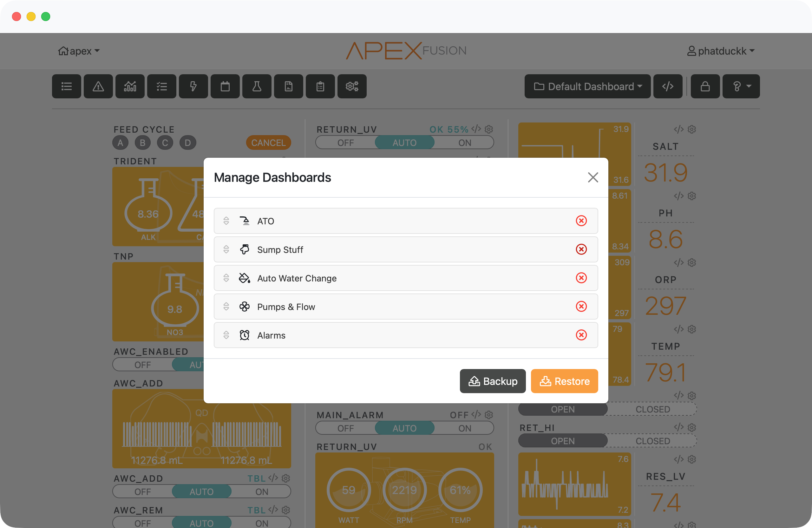
Task: Open RETURN_UV settings gear at top
Action: coord(489,129)
